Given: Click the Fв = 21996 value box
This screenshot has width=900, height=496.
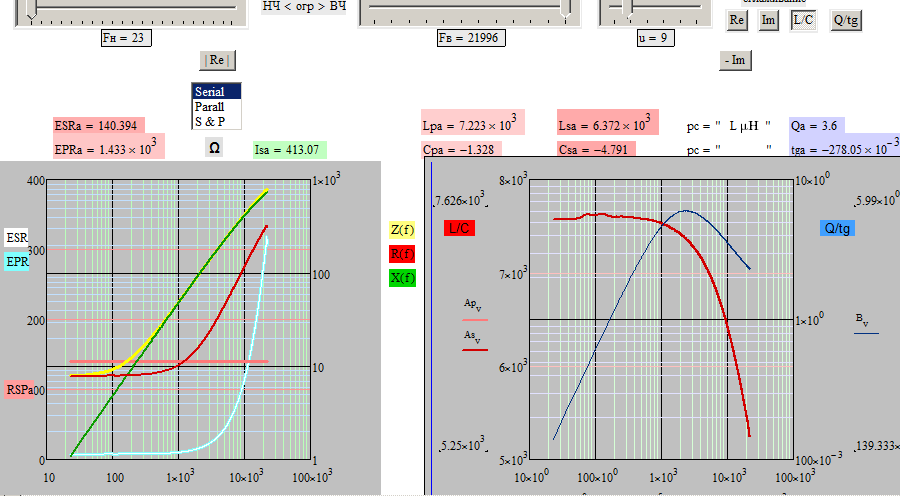Looking at the screenshot, I should coord(471,38).
